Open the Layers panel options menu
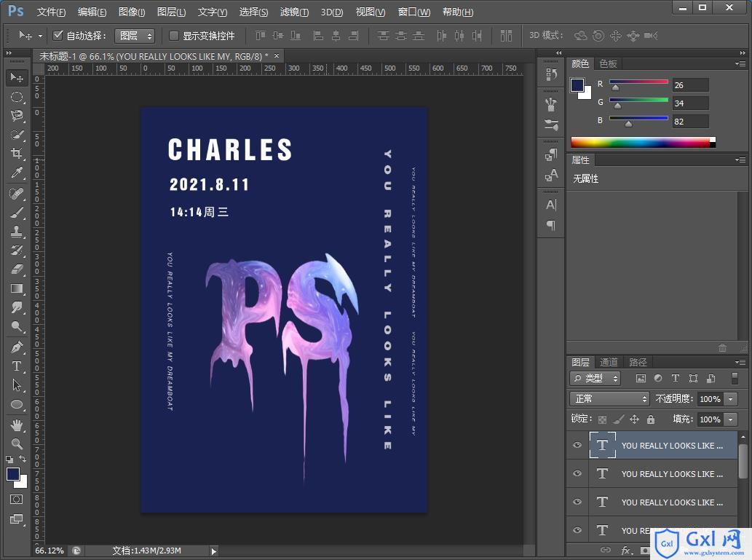Image resolution: width=752 pixels, height=560 pixels. tap(740, 362)
